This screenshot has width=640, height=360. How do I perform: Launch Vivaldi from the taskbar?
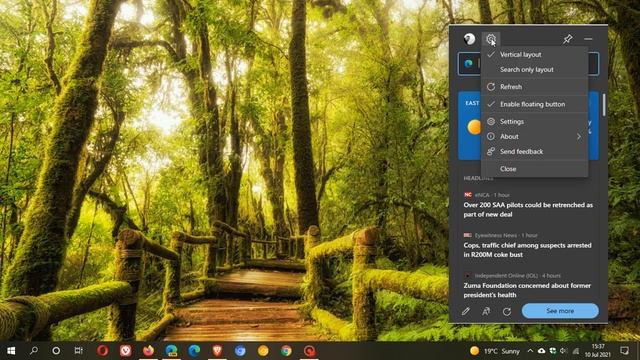(x=126, y=351)
